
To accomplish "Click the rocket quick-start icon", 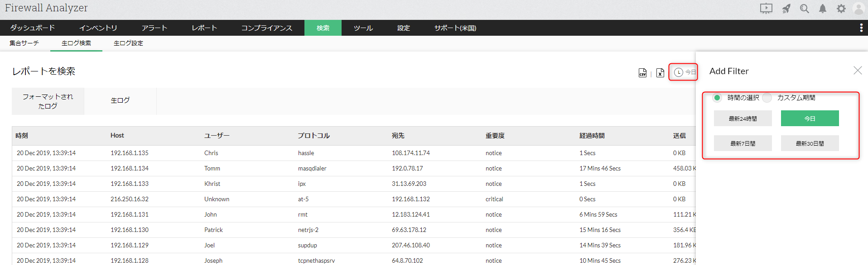I will pyautogui.click(x=786, y=9).
